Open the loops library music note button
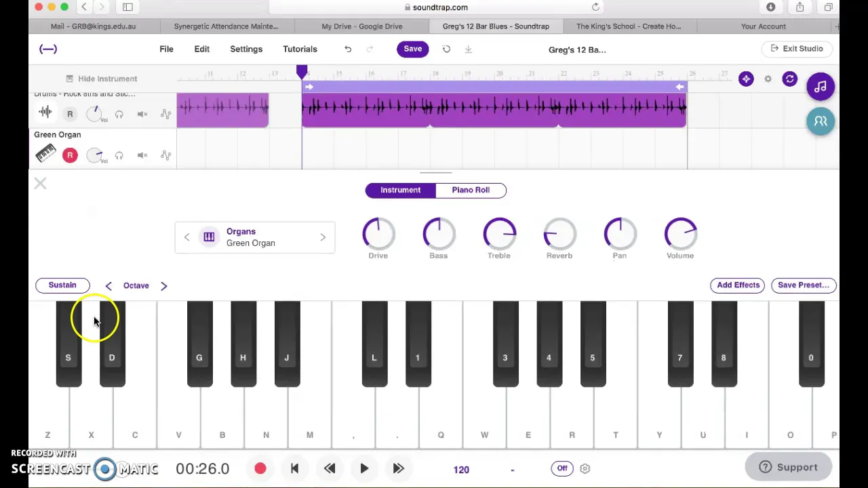Viewport: 868px width, 488px height. click(821, 87)
